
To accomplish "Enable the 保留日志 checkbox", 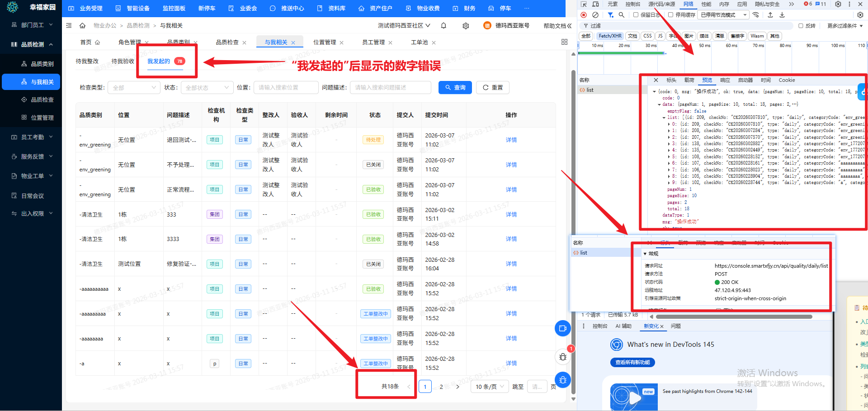I will [636, 15].
